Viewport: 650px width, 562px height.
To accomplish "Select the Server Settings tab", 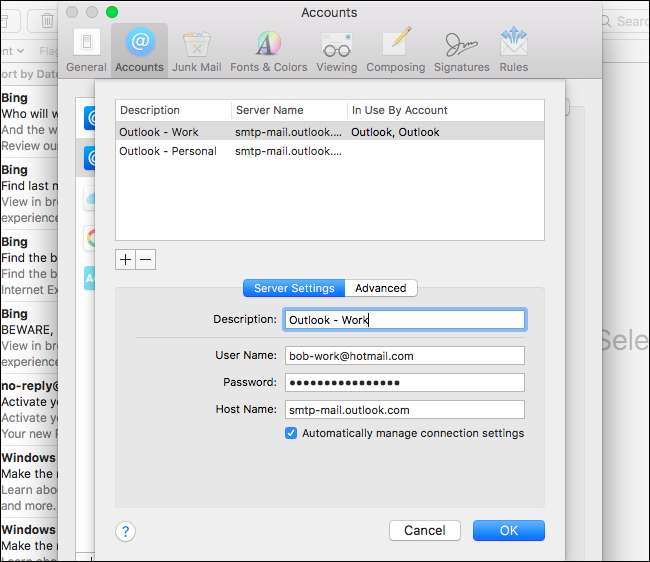I will click(x=294, y=288).
